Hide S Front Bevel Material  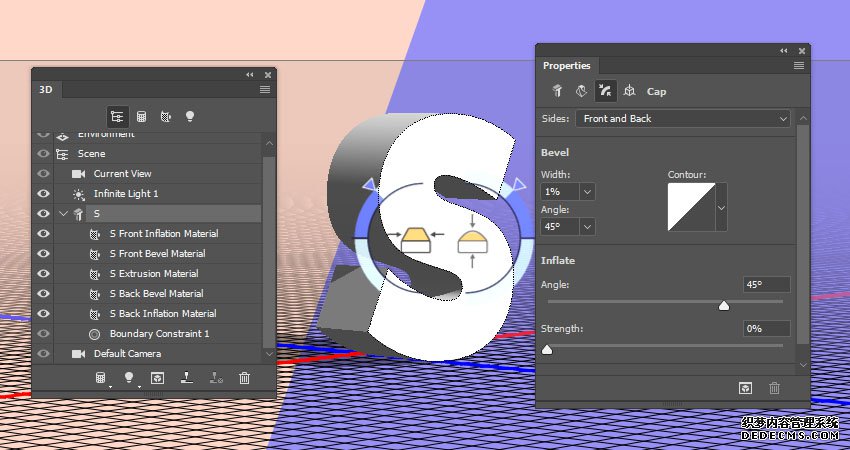(43, 254)
